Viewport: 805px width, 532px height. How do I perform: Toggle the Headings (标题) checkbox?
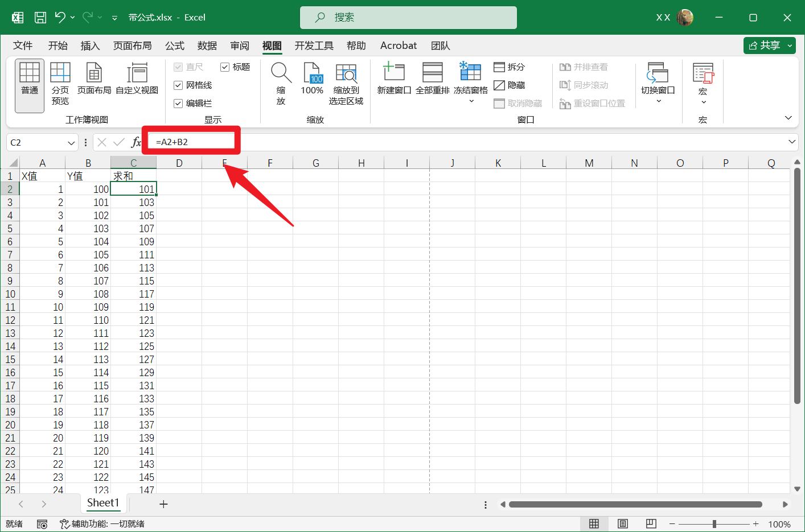coord(225,67)
